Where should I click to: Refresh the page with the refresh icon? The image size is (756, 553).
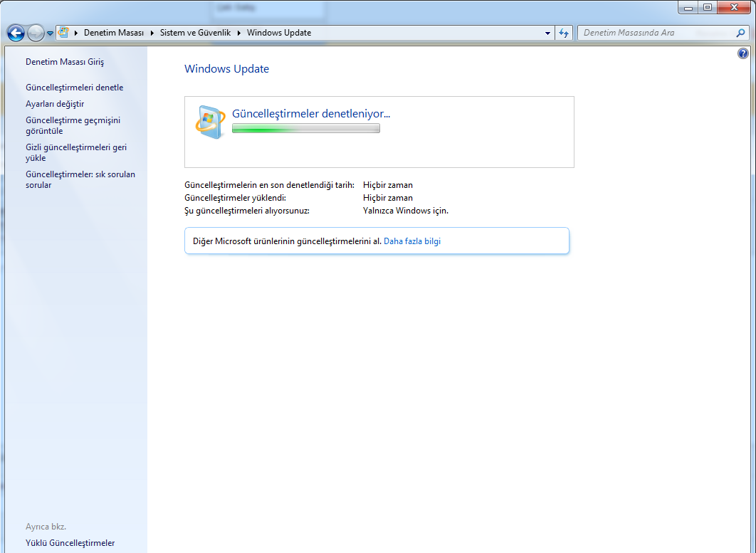click(564, 33)
